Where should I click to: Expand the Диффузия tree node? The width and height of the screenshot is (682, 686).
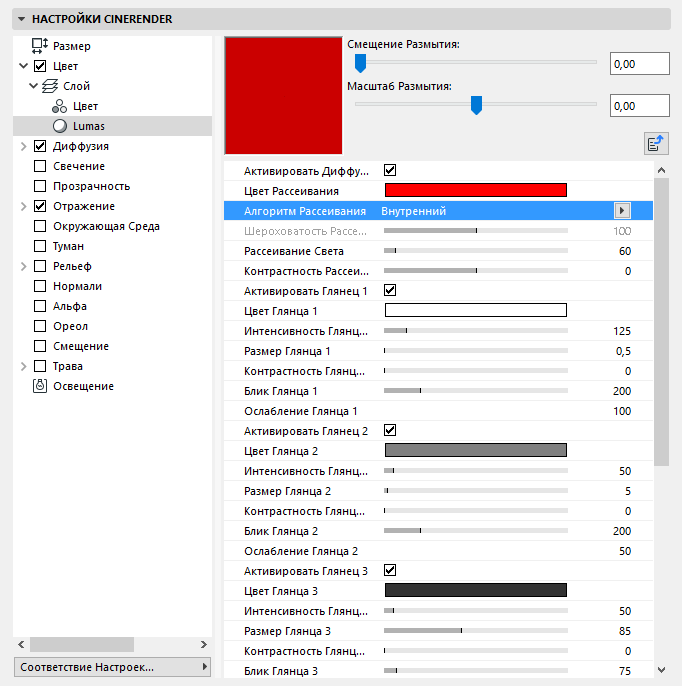24,146
